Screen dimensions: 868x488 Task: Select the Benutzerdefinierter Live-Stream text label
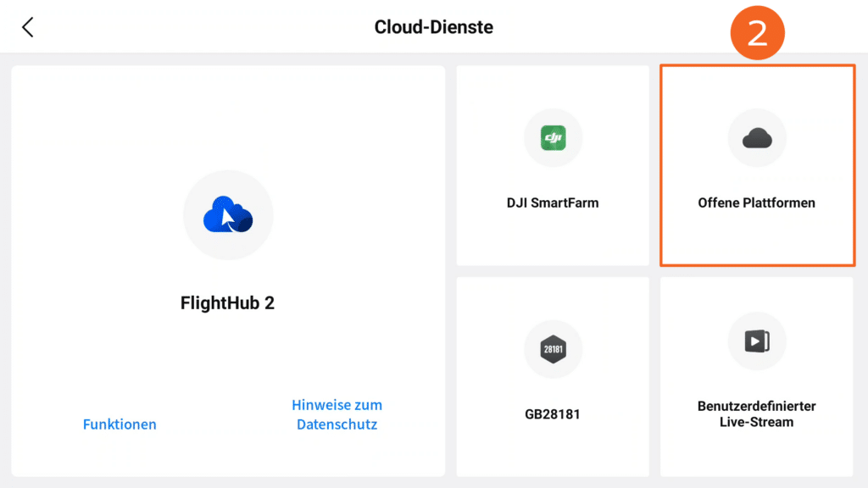[x=757, y=413]
